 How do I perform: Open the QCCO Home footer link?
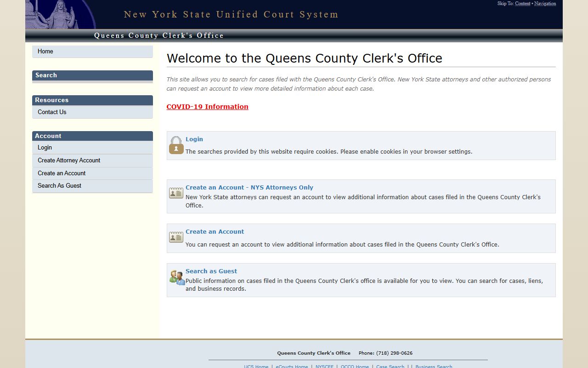tap(355, 367)
